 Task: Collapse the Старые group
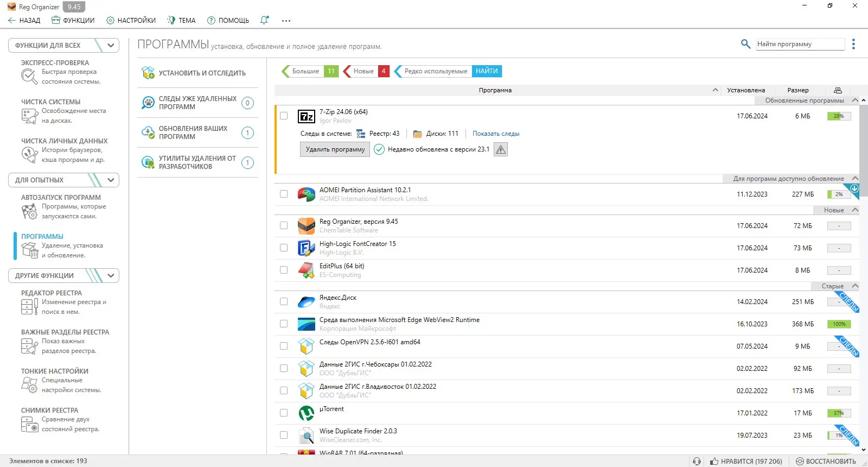click(855, 286)
